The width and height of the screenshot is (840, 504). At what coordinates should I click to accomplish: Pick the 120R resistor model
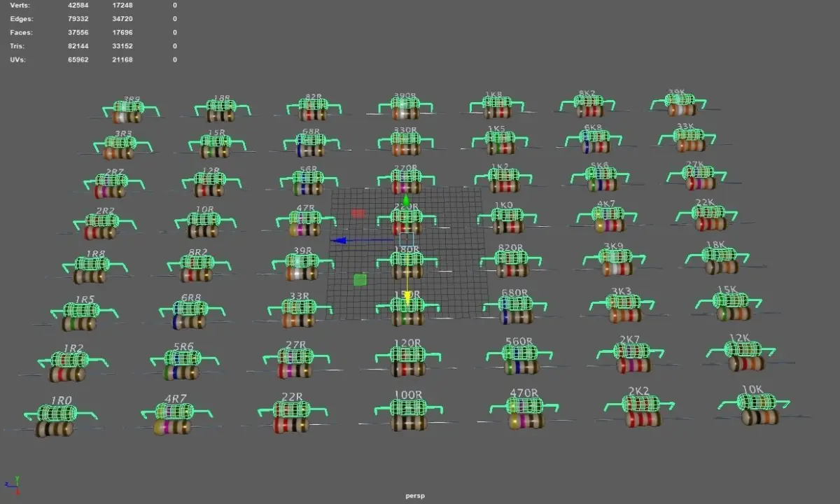point(408,361)
